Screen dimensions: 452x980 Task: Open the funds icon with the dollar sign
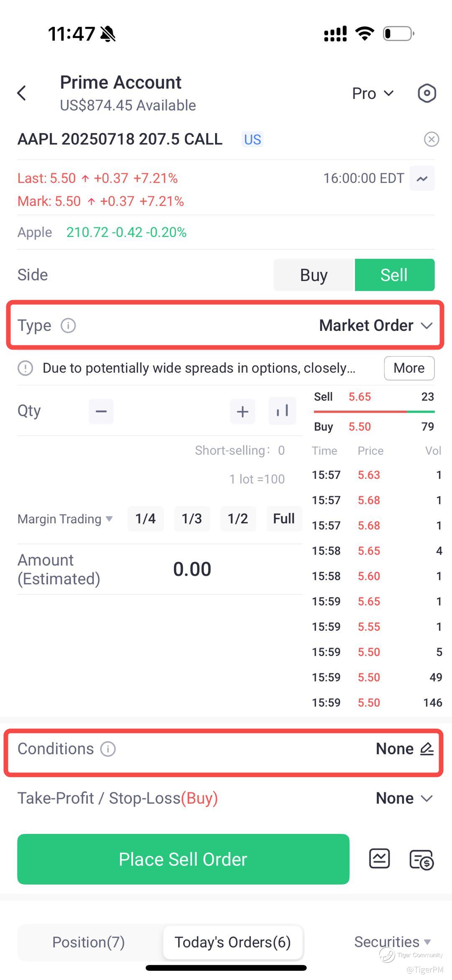(x=421, y=860)
